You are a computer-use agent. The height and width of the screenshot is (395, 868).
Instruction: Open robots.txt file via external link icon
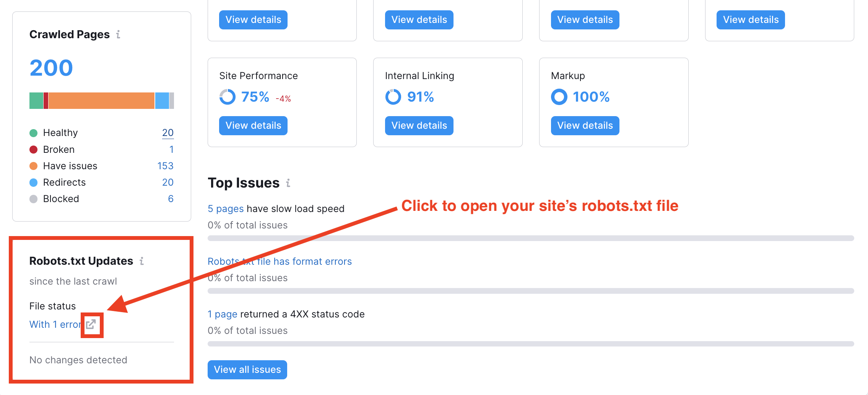coord(91,324)
